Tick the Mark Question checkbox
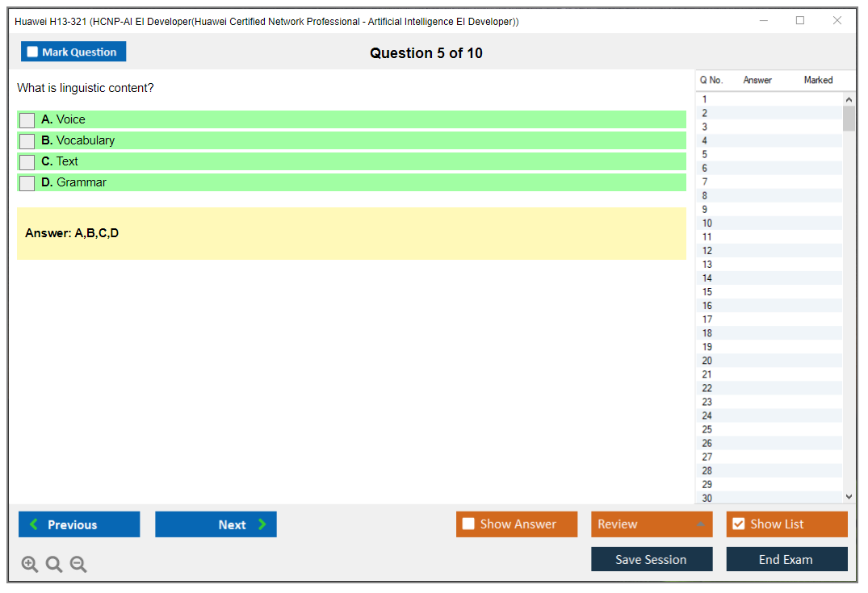The height and width of the screenshot is (593, 868). click(x=33, y=52)
